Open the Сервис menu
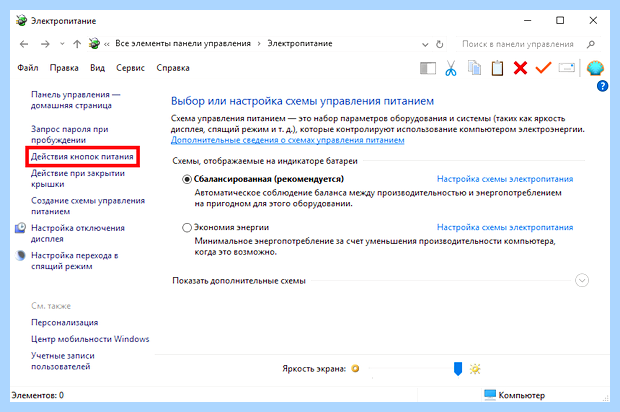The width and height of the screenshot is (620, 412). (130, 68)
